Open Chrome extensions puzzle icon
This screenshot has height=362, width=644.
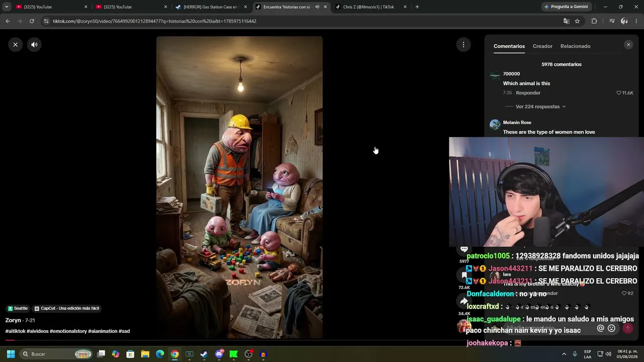594,21
